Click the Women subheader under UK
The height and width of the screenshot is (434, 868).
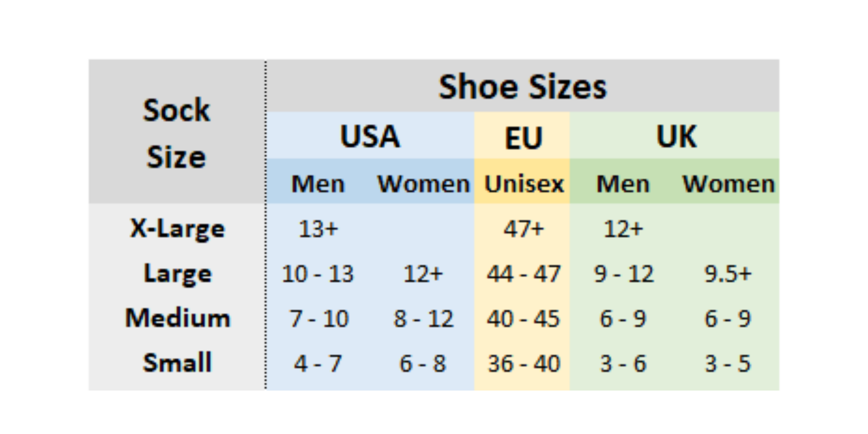[x=729, y=184]
